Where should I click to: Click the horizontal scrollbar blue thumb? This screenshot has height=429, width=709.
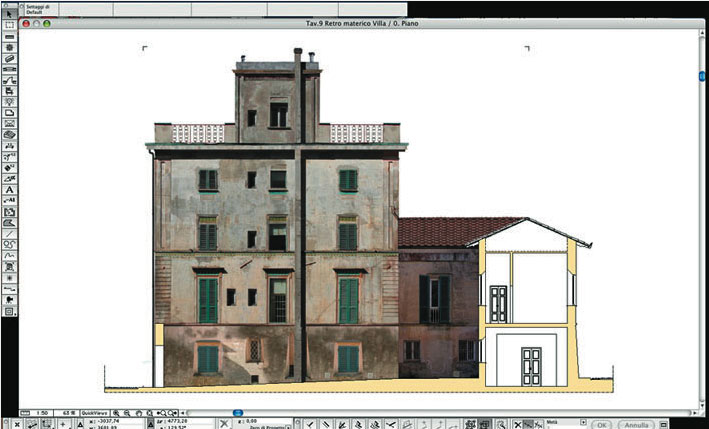point(238,412)
